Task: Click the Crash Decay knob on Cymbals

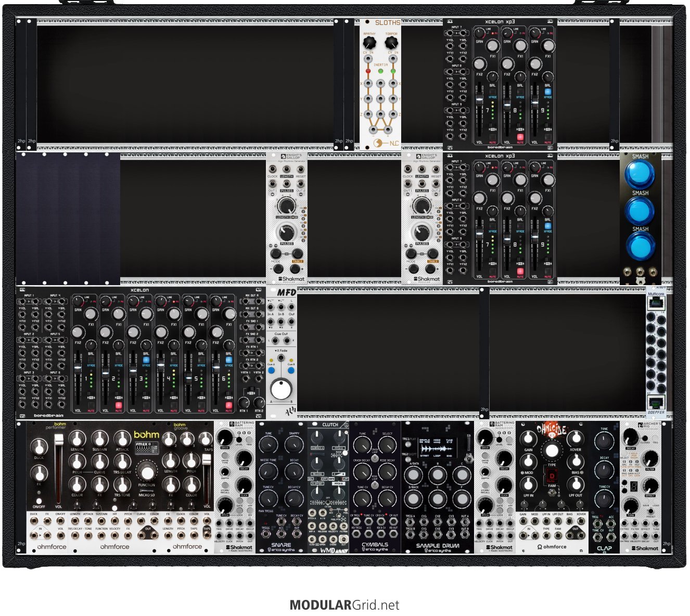Action: [x=362, y=472]
